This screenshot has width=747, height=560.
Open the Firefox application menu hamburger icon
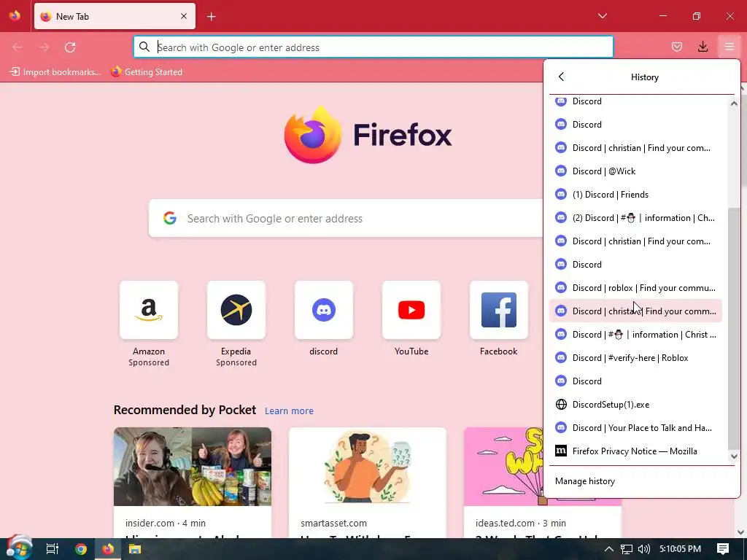coord(729,47)
